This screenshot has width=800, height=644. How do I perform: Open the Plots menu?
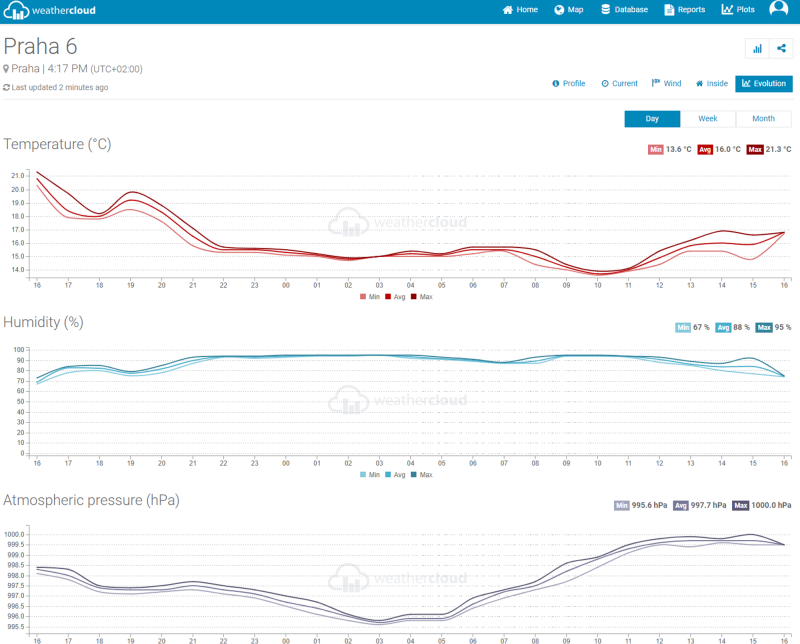point(738,10)
